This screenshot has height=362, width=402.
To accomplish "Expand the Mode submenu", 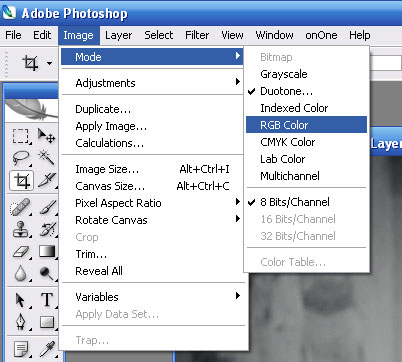I will pyautogui.click(x=152, y=57).
